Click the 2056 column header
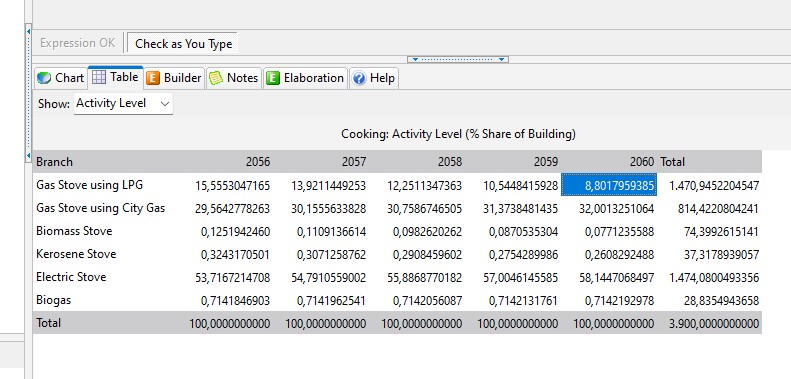Image resolution: width=791 pixels, height=379 pixels. pos(258,162)
